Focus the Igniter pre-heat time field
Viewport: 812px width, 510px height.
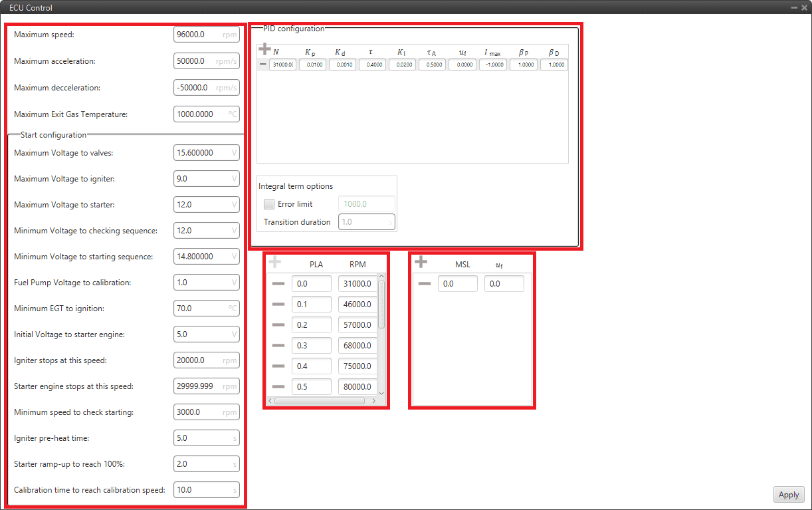[205, 438]
